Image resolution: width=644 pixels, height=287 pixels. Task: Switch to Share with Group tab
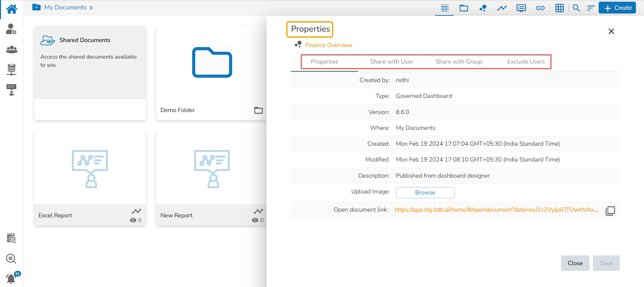pos(459,62)
